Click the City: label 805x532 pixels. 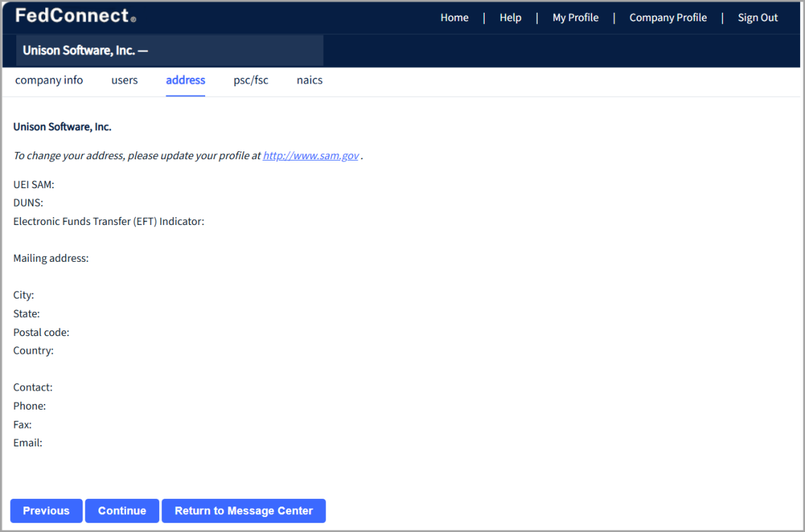23,295
